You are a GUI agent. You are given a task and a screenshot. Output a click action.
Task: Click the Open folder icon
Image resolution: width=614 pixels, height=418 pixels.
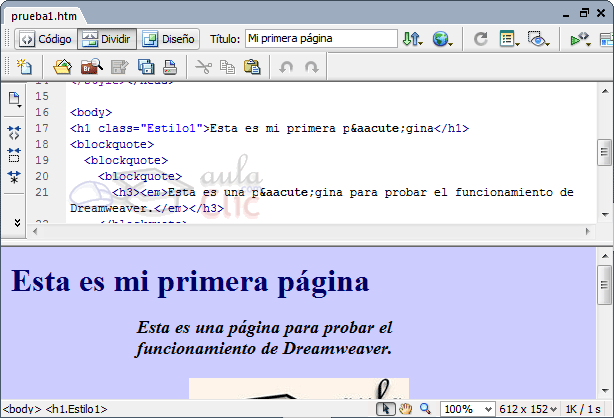(x=62, y=67)
